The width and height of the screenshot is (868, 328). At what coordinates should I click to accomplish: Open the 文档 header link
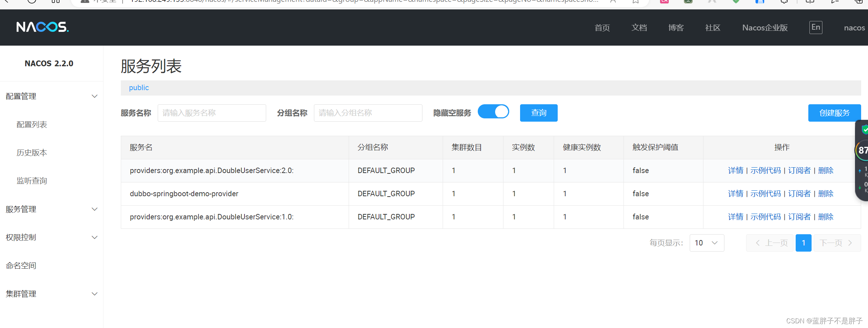[639, 28]
